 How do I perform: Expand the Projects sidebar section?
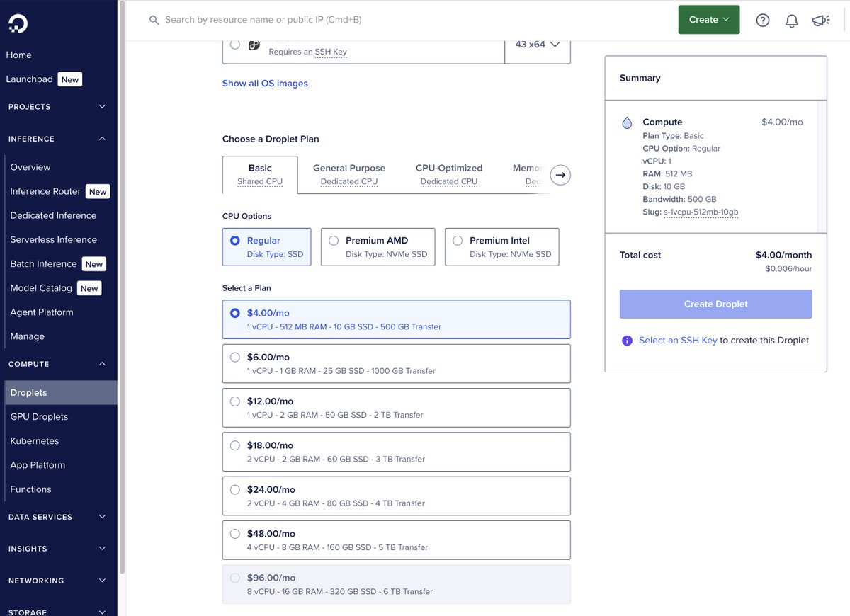(x=58, y=107)
